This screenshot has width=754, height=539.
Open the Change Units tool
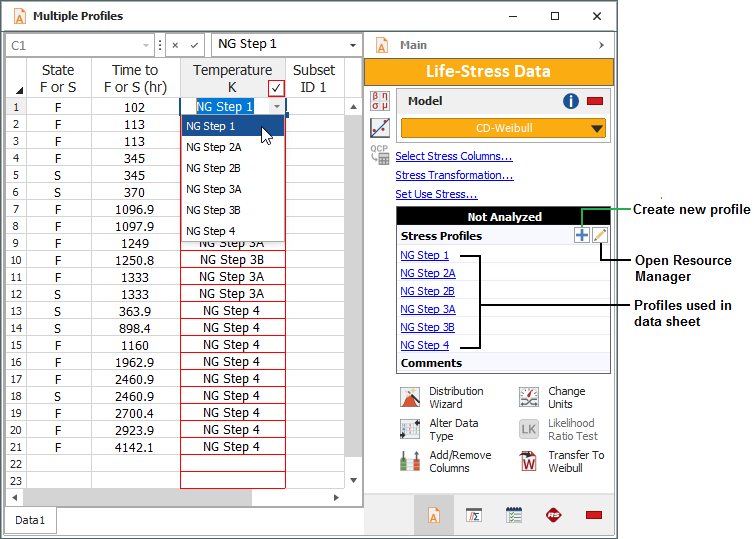pos(529,398)
